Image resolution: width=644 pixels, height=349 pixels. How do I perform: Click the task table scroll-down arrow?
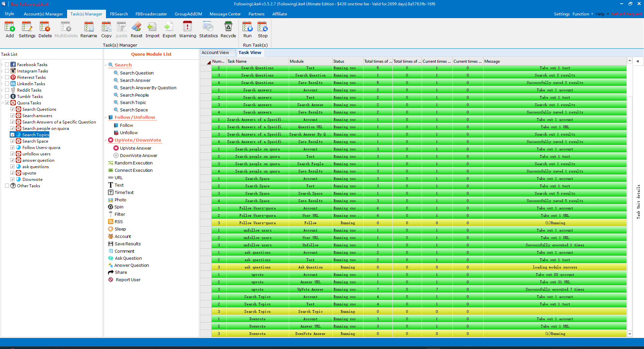point(630,334)
